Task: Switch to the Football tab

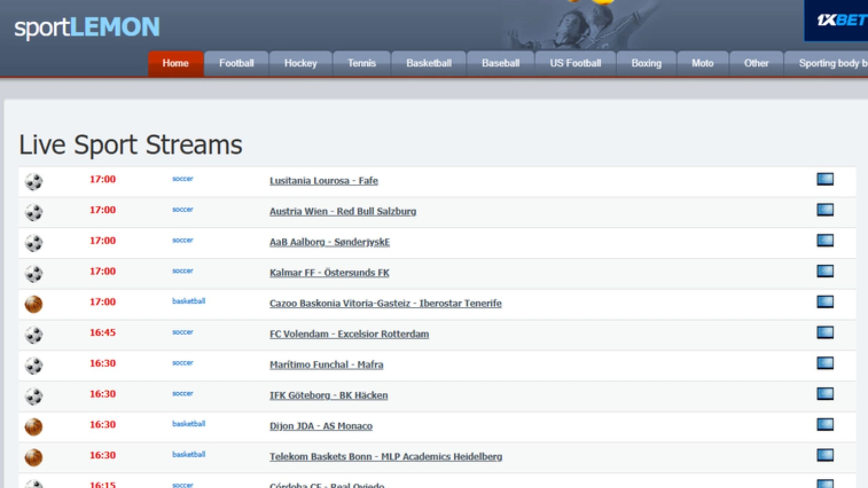Action: point(236,64)
